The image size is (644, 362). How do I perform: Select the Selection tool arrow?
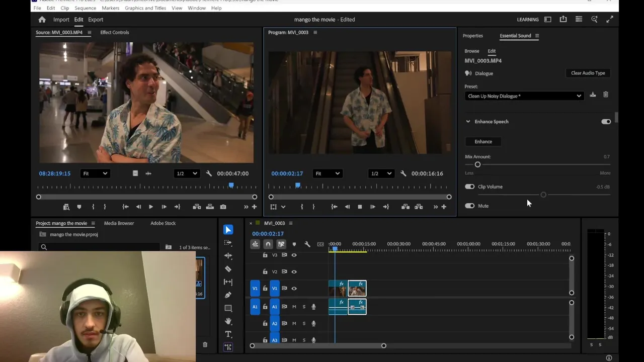228,230
